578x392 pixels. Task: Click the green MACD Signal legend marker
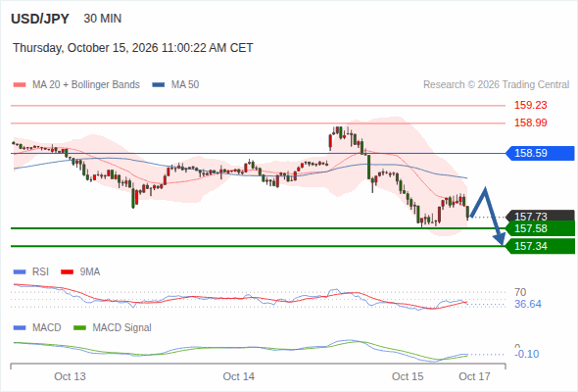79,328
